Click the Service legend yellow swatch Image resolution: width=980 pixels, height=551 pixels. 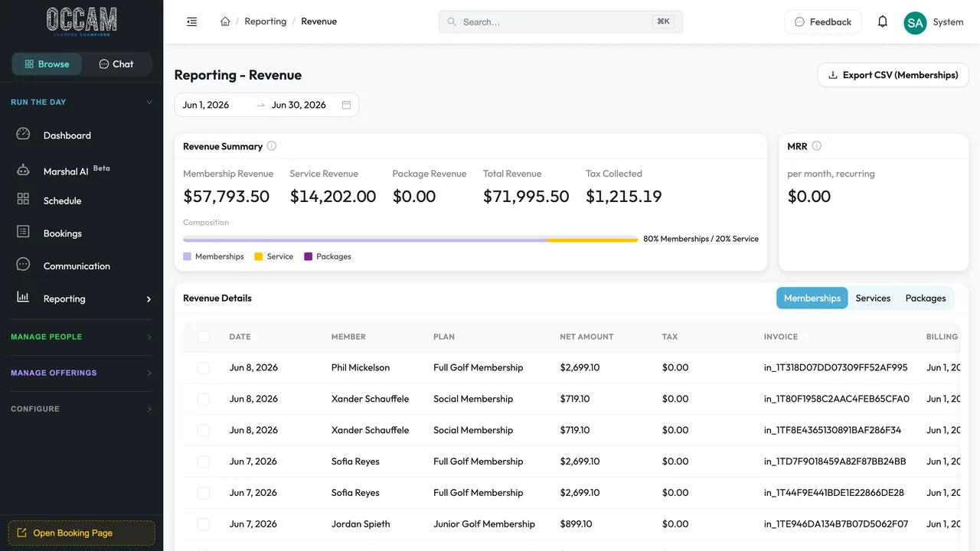pyautogui.click(x=259, y=256)
